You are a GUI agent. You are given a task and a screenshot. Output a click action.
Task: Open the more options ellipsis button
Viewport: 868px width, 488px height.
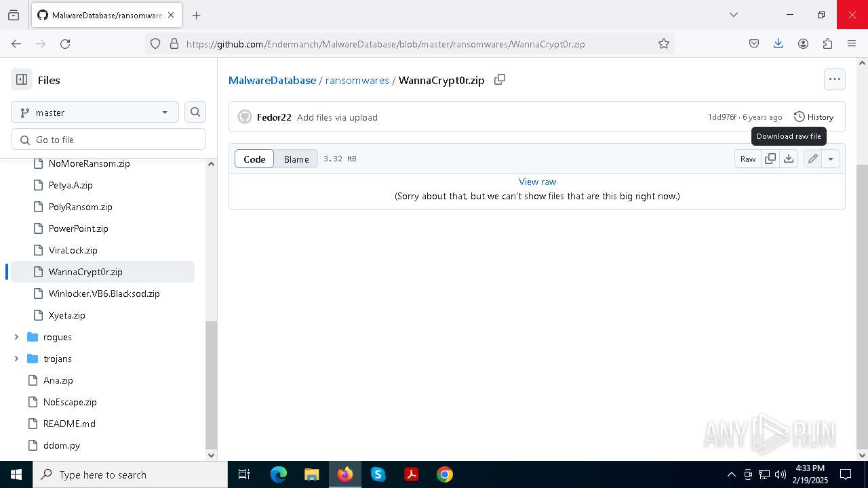tap(835, 79)
